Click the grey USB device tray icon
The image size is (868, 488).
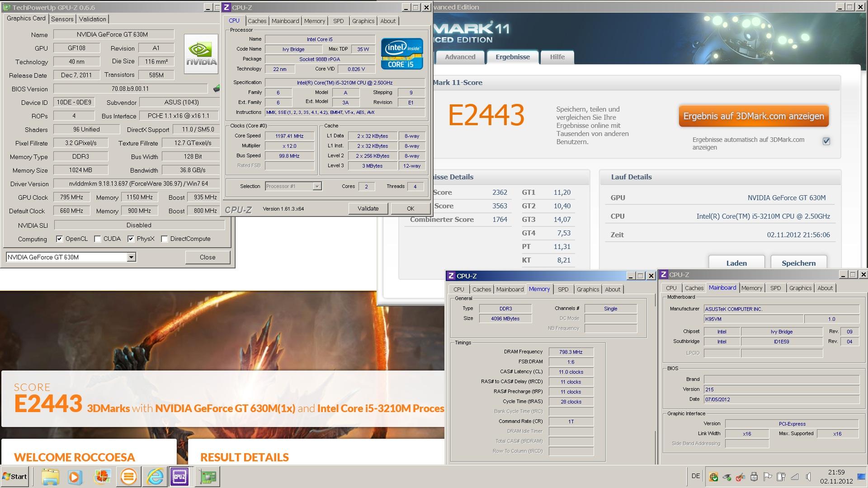tap(754, 477)
